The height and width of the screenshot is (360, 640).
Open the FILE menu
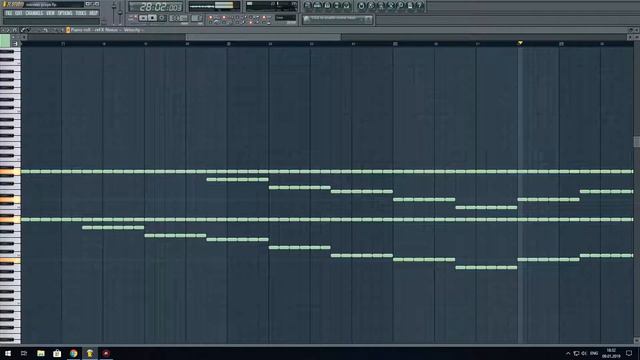click(9, 13)
